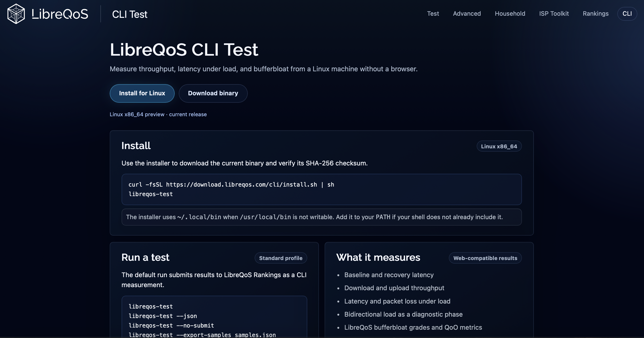Open the Household nav item
Image resolution: width=644 pixels, height=338 pixels.
point(510,14)
